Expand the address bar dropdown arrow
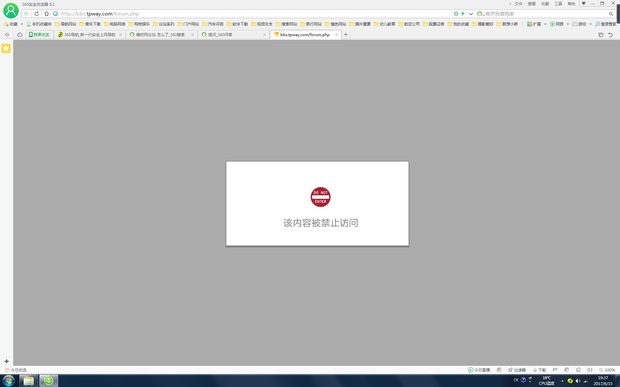The width and height of the screenshot is (620, 387). tap(471, 14)
